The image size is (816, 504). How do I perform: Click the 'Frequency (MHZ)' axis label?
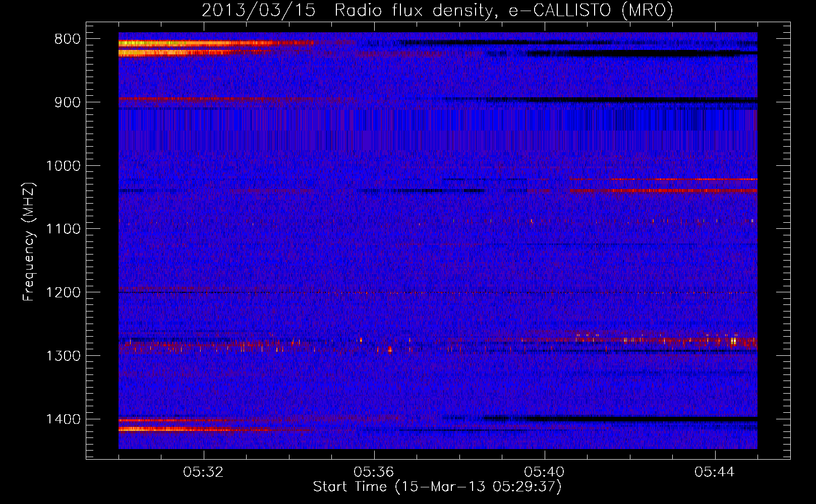point(29,242)
